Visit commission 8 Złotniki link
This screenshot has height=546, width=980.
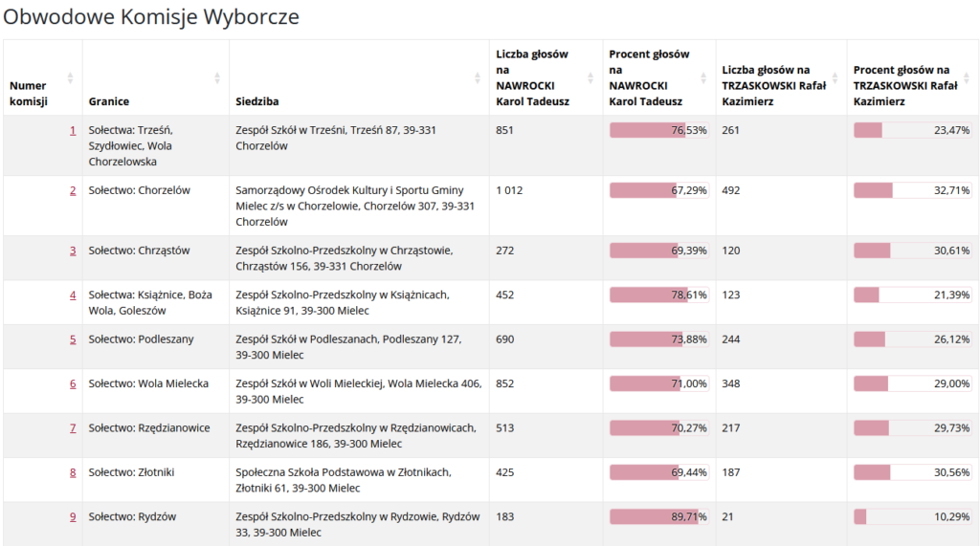(x=73, y=472)
